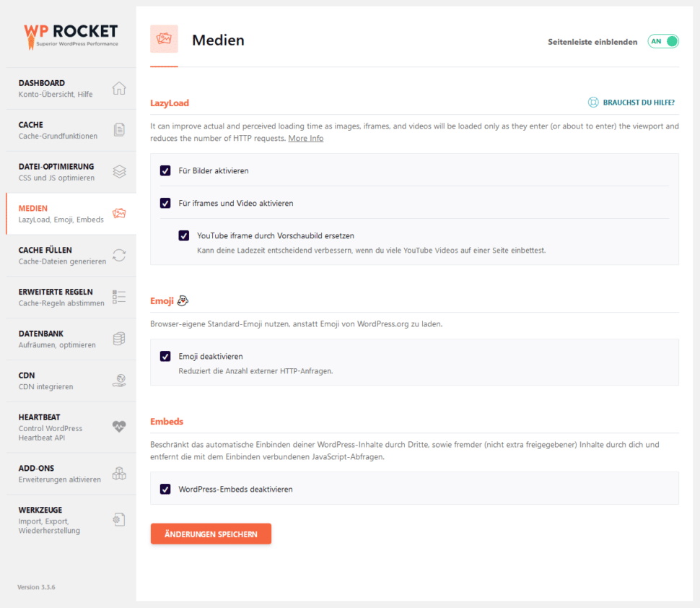Click the Seitenleiste einblenden label
This screenshot has height=608, width=700.
(592, 42)
